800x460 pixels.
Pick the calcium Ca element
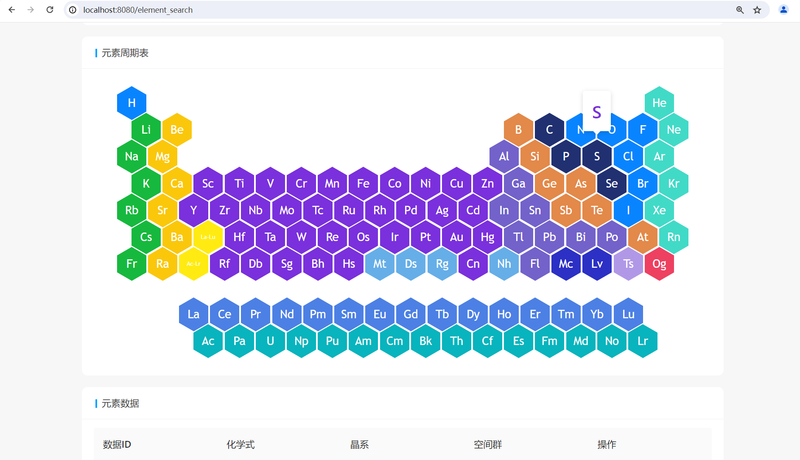click(177, 184)
